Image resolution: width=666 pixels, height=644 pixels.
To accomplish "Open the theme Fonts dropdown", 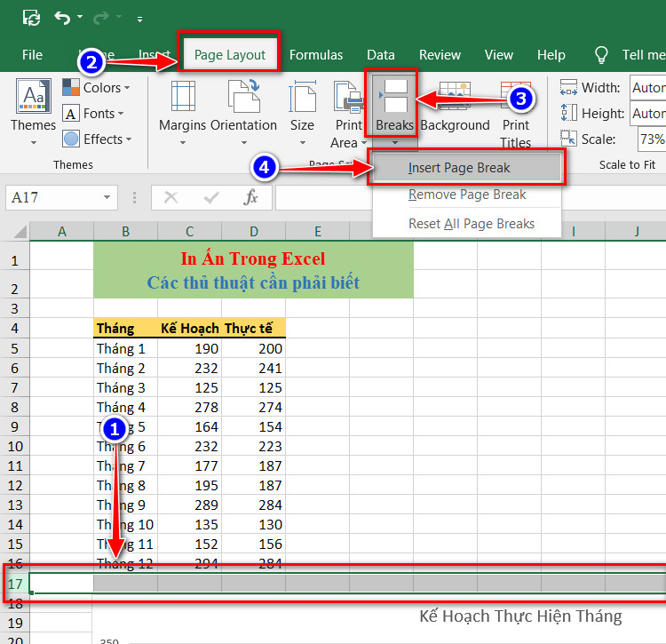I will [93, 114].
